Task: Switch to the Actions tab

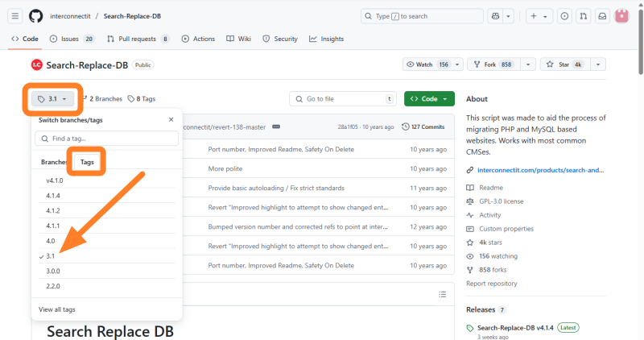Action: tap(198, 39)
